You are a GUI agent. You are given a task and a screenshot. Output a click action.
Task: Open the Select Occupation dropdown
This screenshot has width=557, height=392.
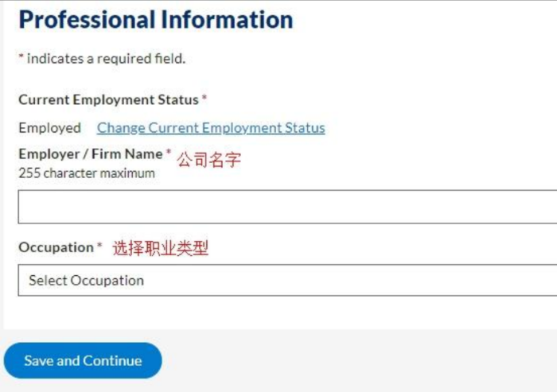286,281
